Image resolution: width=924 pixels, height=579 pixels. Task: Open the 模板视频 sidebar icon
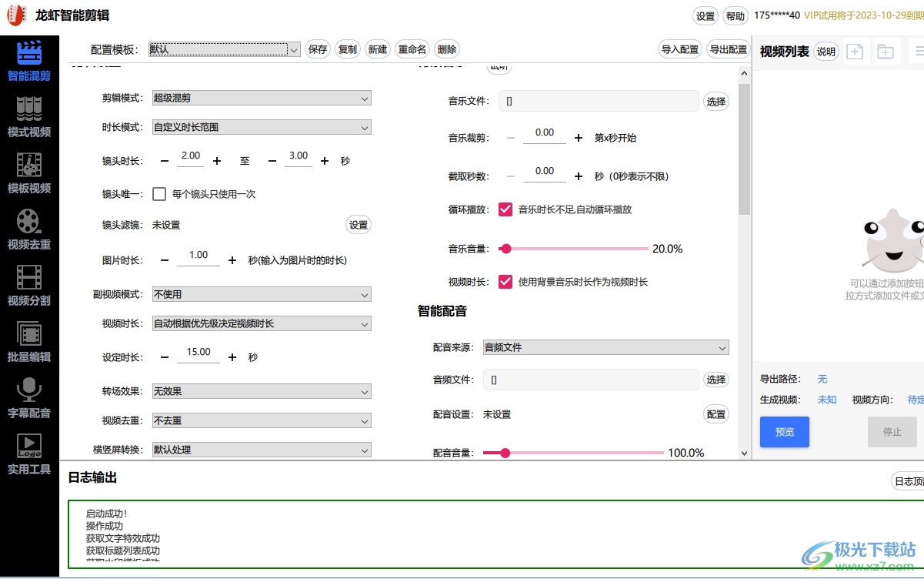pos(29,166)
